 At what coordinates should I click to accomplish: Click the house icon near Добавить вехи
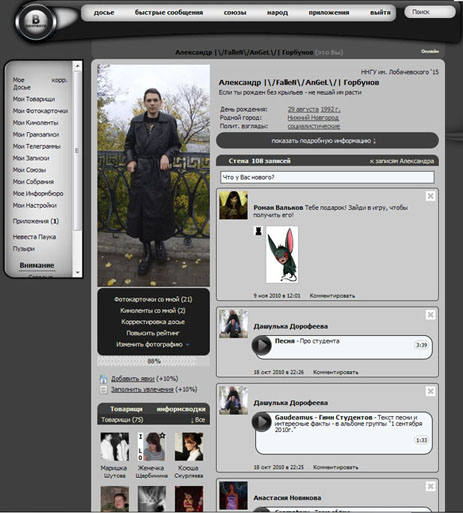[x=104, y=379]
